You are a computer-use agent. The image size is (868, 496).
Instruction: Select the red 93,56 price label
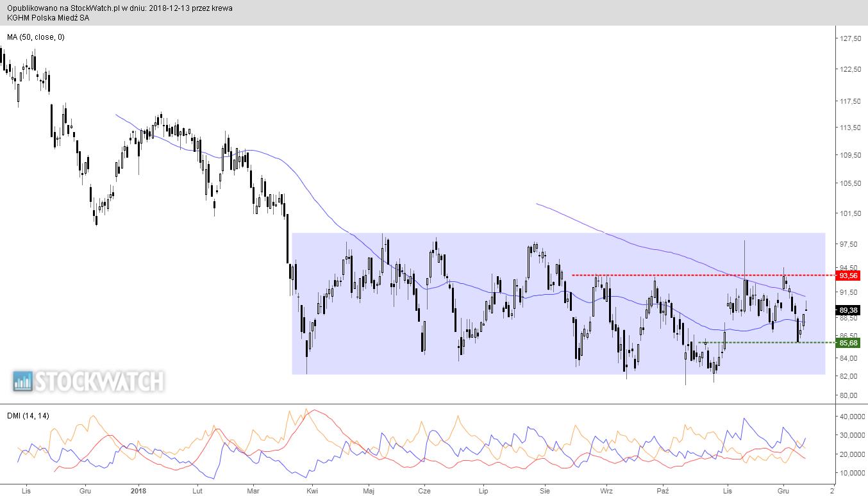tap(849, 276)
